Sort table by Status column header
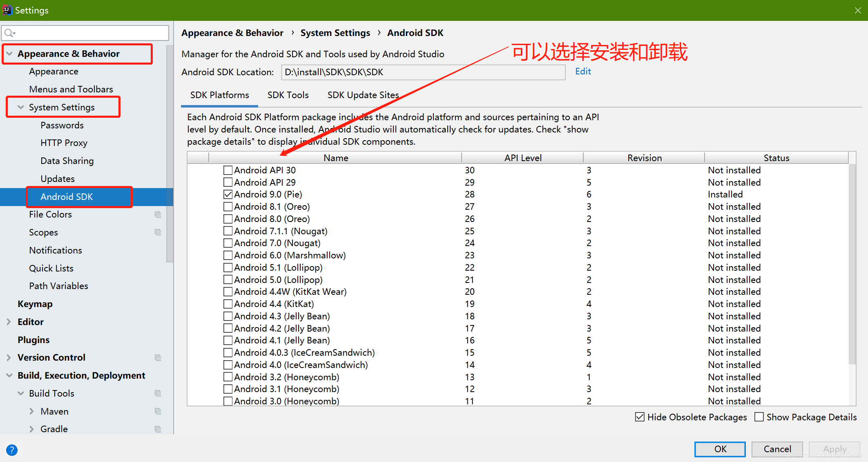 777,158
